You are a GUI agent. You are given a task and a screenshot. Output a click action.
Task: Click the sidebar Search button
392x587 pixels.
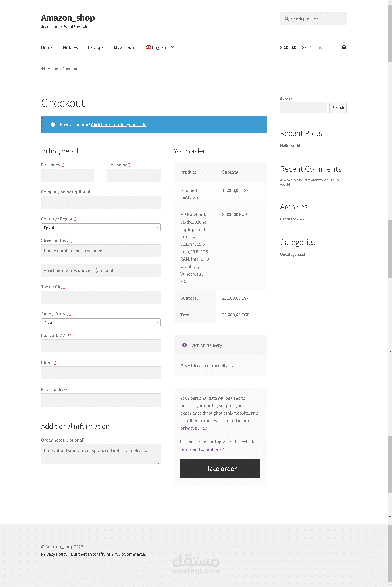click(x=338, y=107)
